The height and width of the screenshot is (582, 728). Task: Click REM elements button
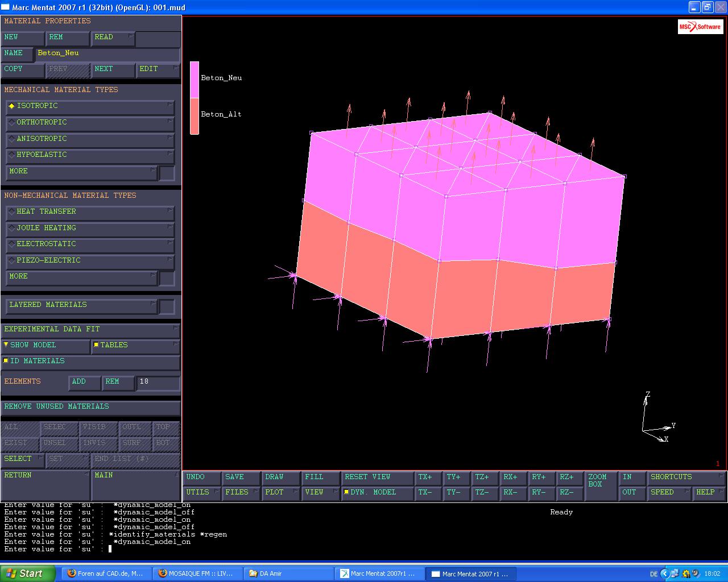[x=118, y=382]
